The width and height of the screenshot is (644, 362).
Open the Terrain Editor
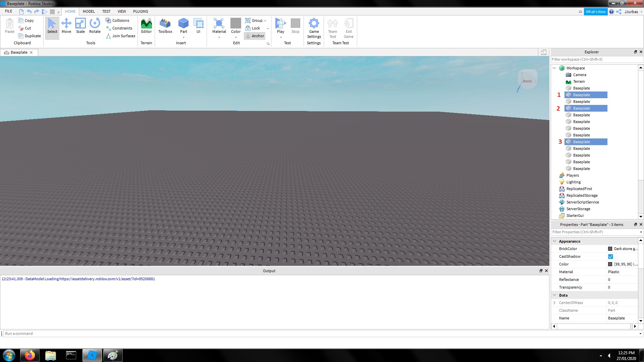point(146,26)
